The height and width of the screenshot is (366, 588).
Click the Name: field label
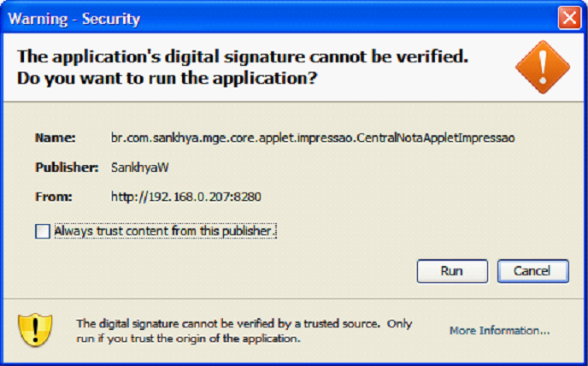point(55,138)
